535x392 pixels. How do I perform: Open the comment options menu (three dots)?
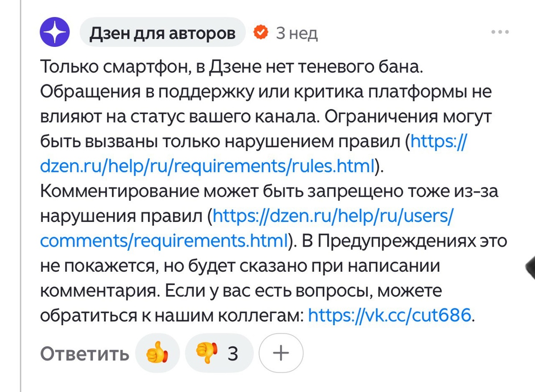(x=500, y=31)
